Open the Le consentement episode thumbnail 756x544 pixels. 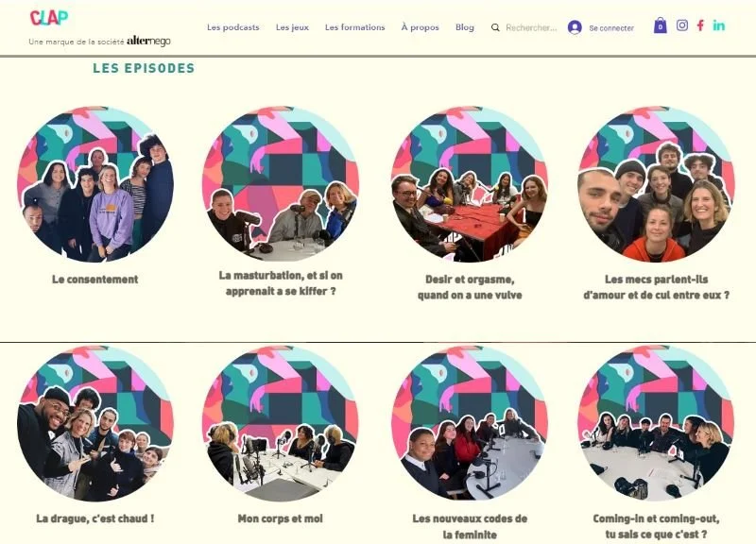pyautogui.click(x=95, y=184)
